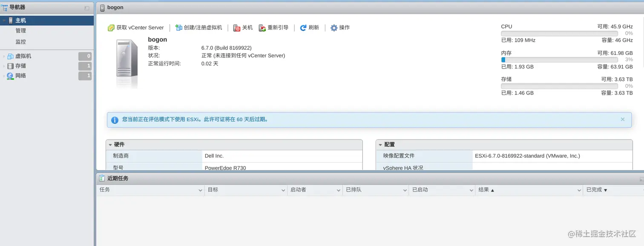Click the Get vCenter Server icon
This screenshot has height=246, width=644.
point(111,28)
